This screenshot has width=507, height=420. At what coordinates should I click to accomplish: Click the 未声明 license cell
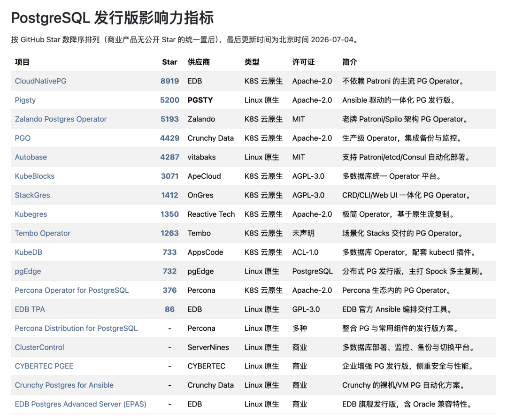coord(303,233)
